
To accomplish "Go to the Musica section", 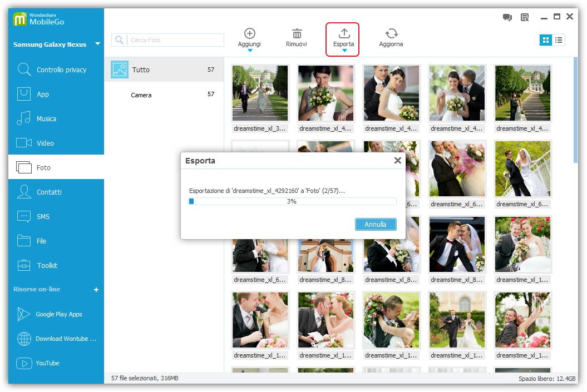I will point(56,118).
